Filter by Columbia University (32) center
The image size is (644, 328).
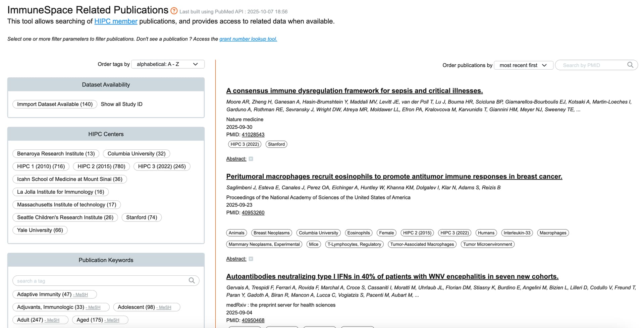[137, 154]
